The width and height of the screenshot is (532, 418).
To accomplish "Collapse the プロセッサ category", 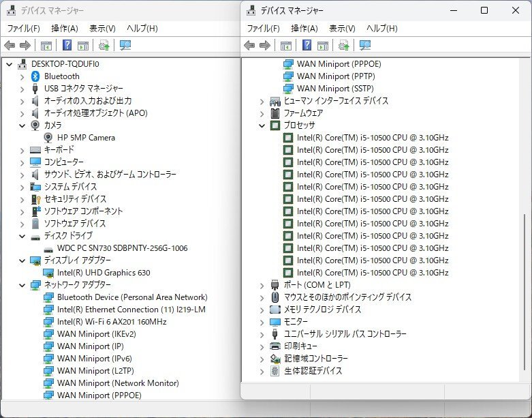I will click(x=262, y=125).
